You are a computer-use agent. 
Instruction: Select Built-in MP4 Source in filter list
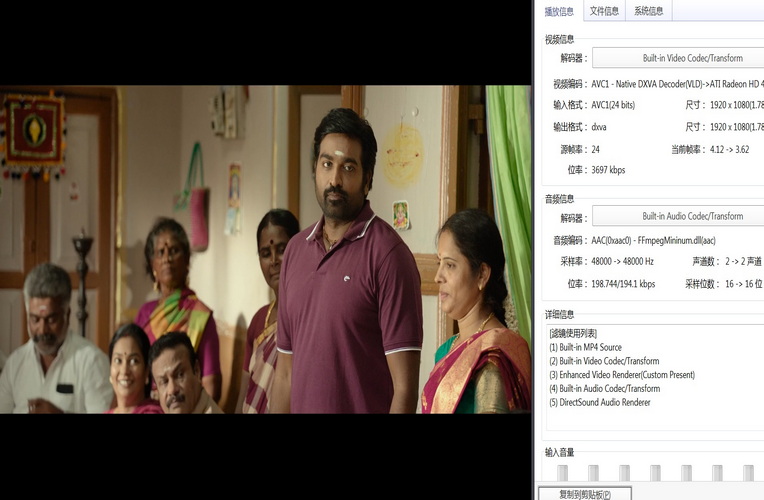pos(585,347)
